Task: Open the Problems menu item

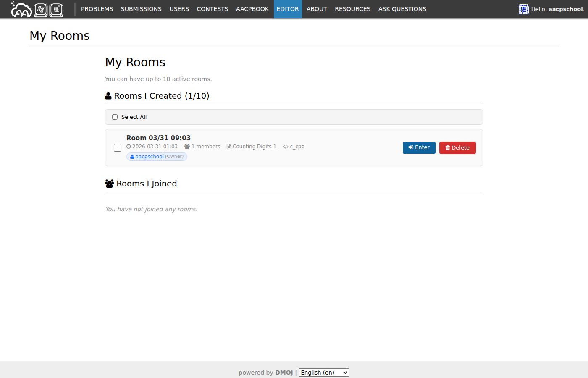Action: (x=97, y=9)
